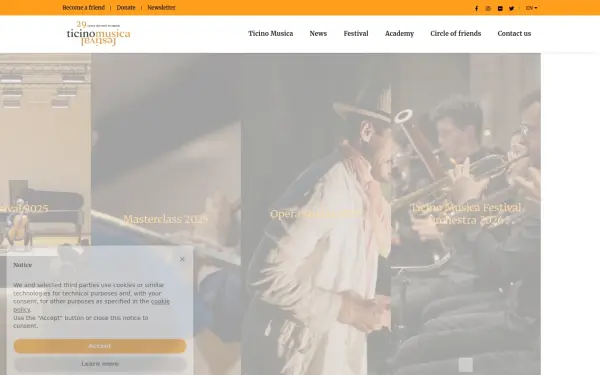
Task: Open the Twitter social icon
Action: pyautogui.click(x=512, y=8)
